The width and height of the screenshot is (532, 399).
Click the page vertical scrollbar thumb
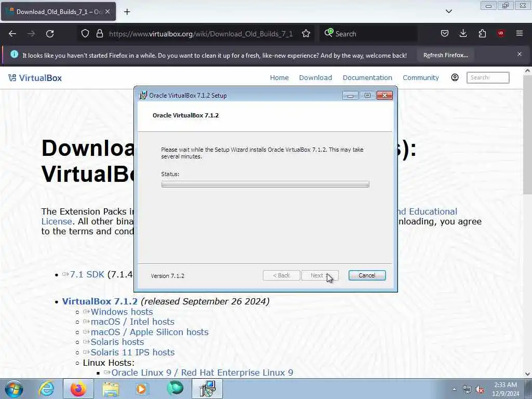[527, 136]
